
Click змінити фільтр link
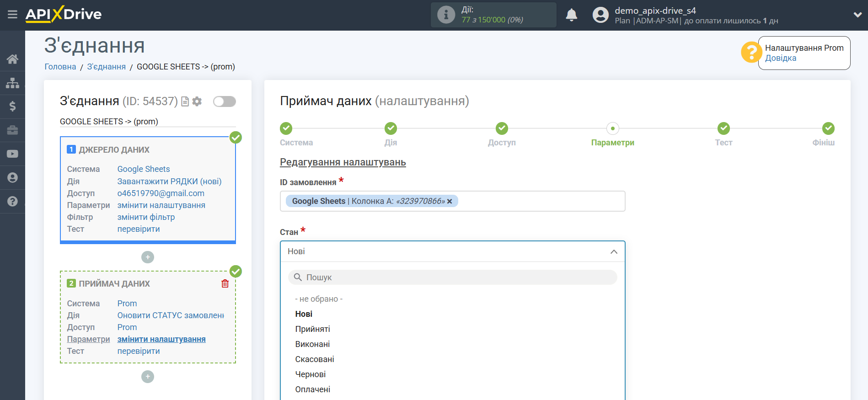pos(146,217)
